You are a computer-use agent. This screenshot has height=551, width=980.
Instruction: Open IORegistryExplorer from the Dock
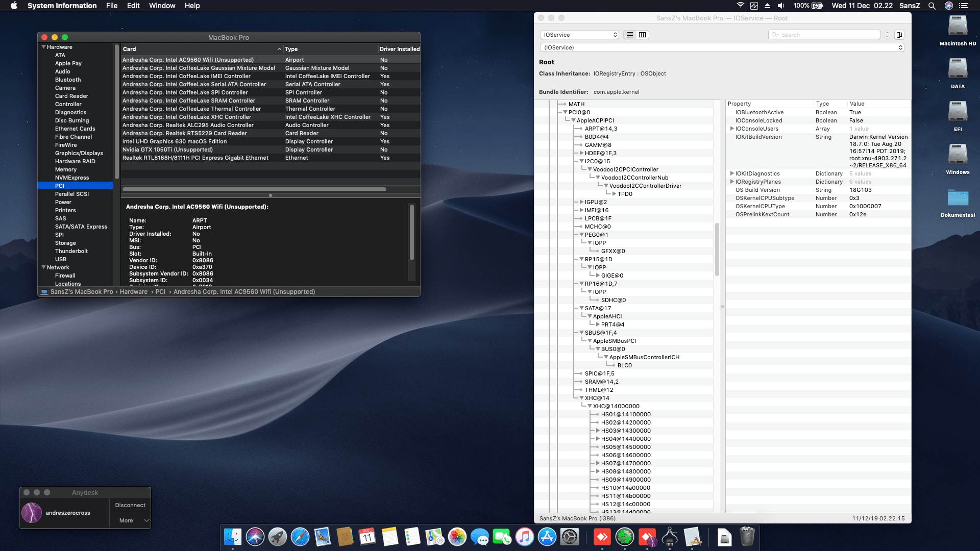pos(670,537)
